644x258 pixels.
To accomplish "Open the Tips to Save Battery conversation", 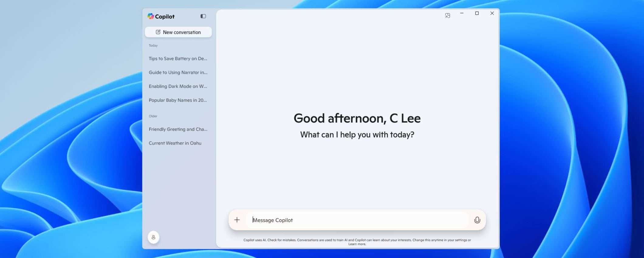I will [178, 58].
